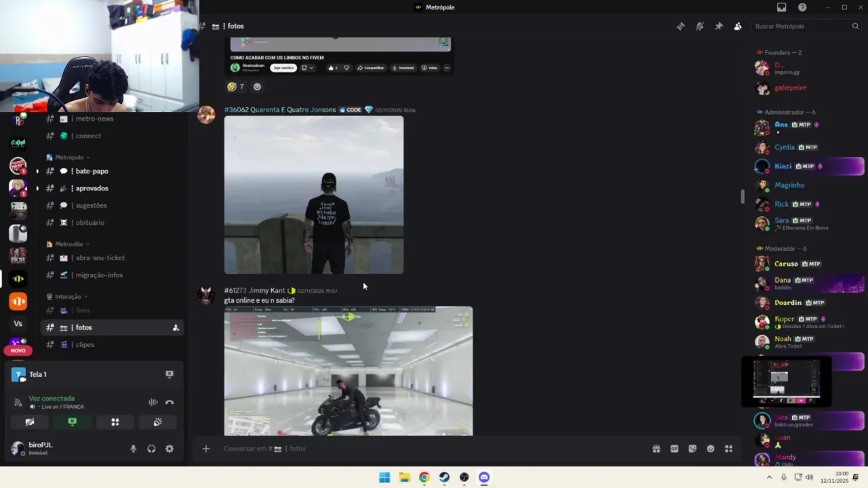Click the stream preview thumbnail popup
Screen dimensions: 868x488
[x=787, y=381]
